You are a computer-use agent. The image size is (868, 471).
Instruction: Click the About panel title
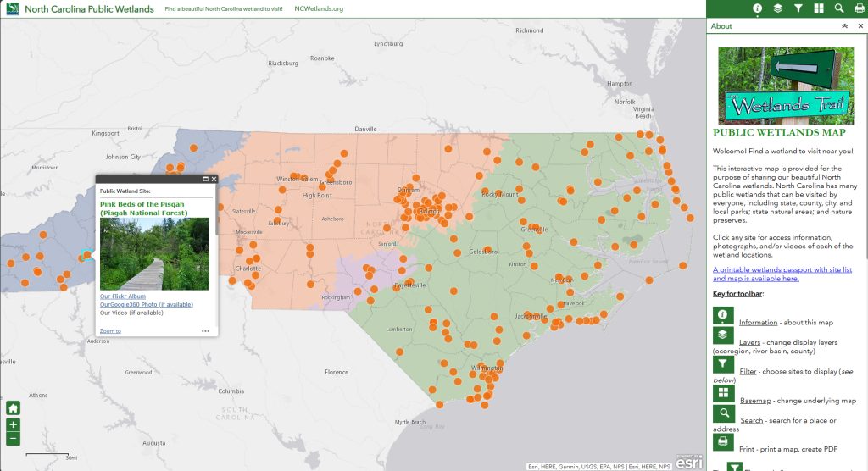click(x=721, y=26)
